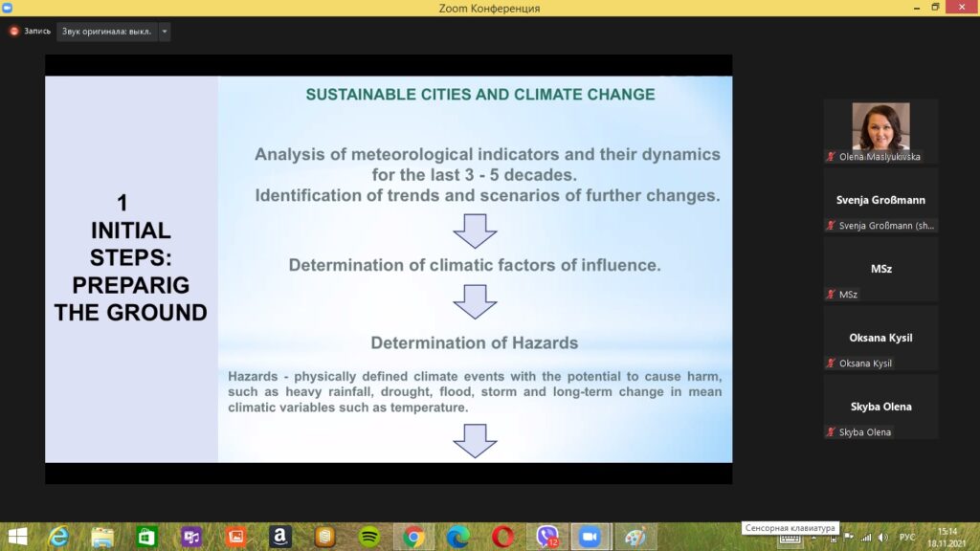This screenshot has width=980, height=551.
Task: Click the Zoom taskbar icon
Action: pos(590,537)
